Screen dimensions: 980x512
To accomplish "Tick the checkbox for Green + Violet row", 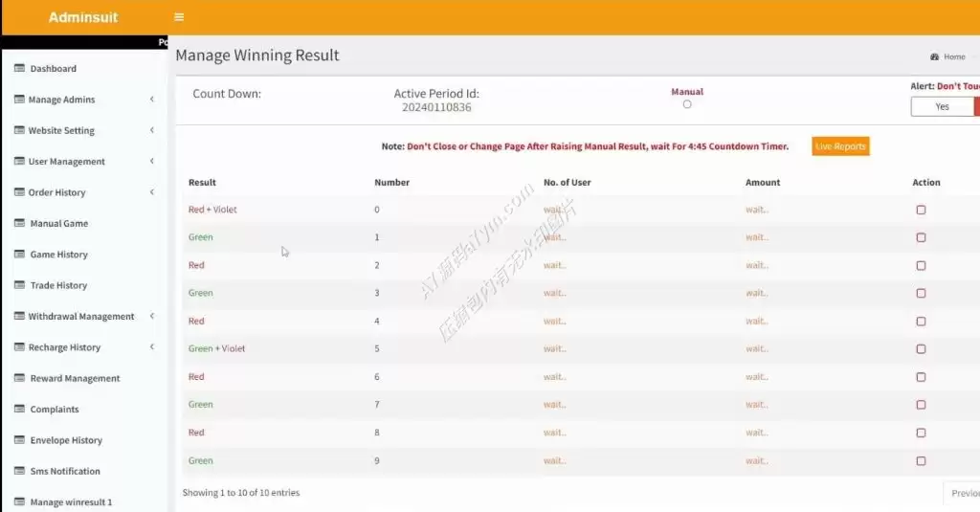I will [x=921, y=349].
